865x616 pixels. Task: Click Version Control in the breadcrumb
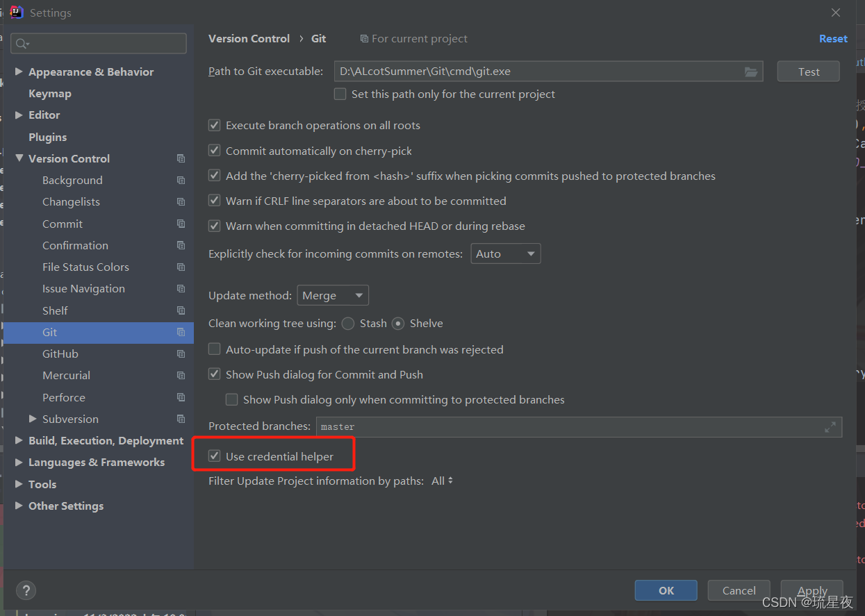click(249, 39)
